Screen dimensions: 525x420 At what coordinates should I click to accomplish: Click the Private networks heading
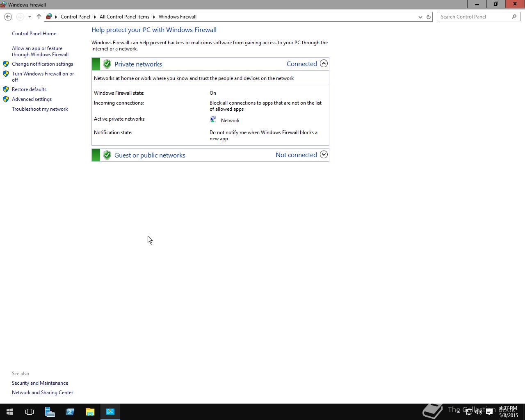138,64
